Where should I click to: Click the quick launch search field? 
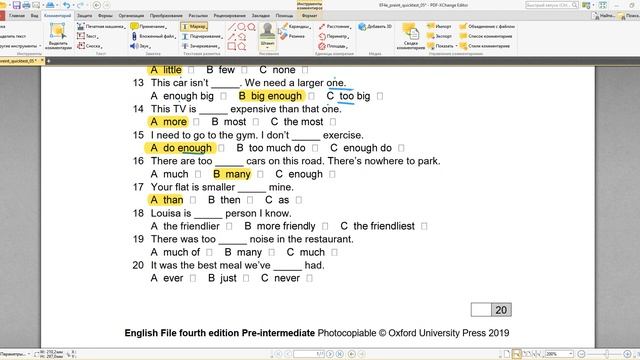(551, 5)
